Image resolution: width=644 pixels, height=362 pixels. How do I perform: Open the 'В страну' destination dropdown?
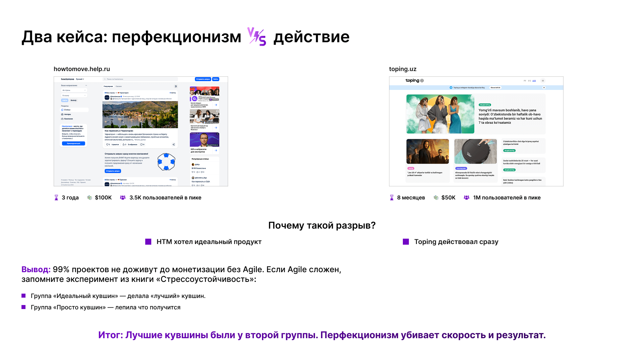click(x=74, y=96)
